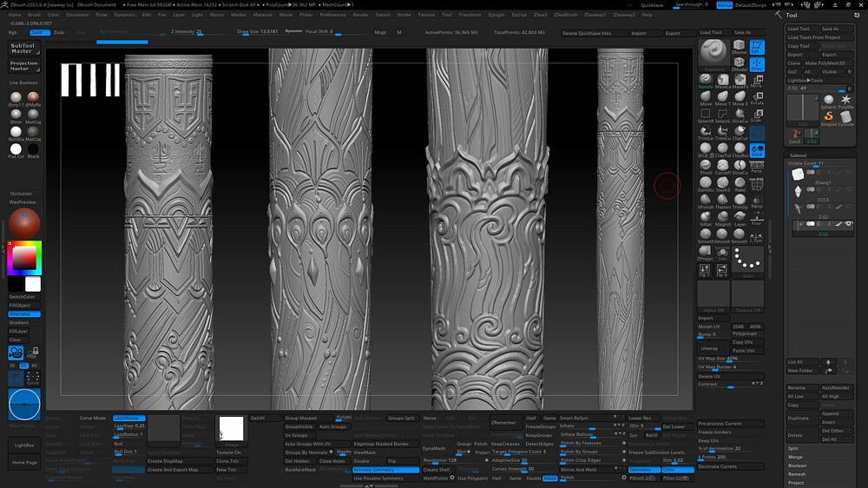Click the SubTool Master button
The width and height of the screenshot is (868, 488).
point(23,49)
